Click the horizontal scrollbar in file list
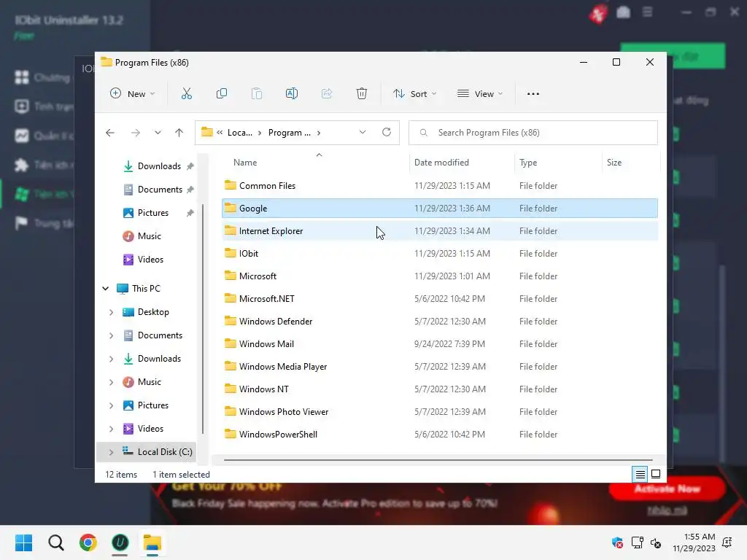747x560 pixels. pyautogui.click(x=438, y=460)
